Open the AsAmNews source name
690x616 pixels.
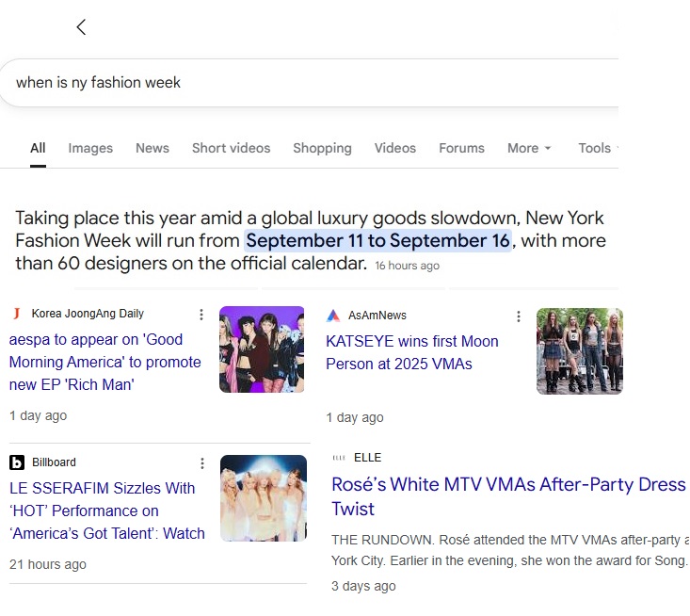click(x=377, y=316)
